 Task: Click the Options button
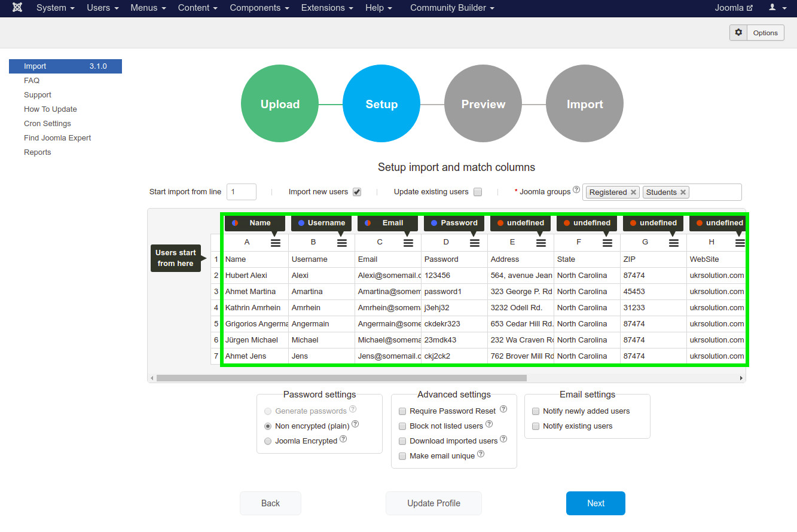coord(757,33)
